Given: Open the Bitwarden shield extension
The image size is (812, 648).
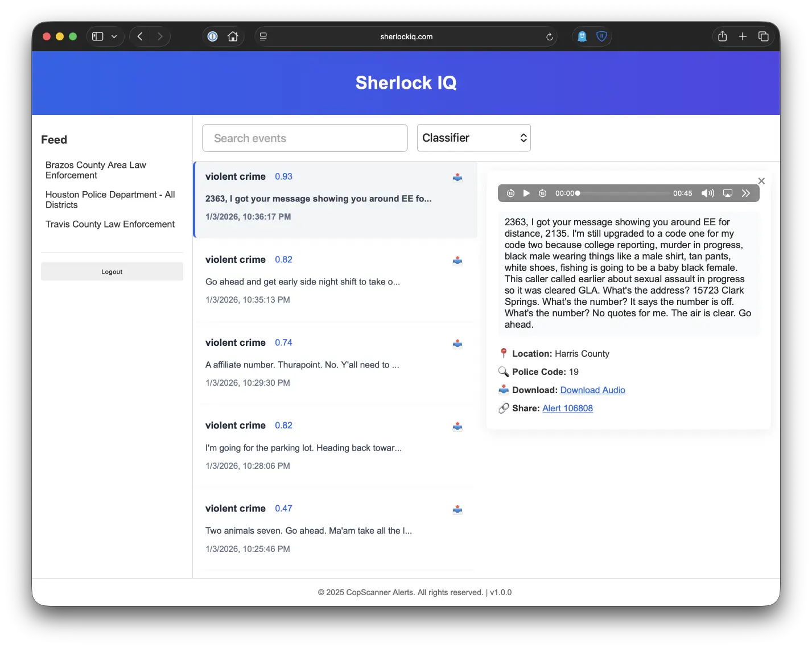Looking at the screenshot, I should click(601, 36).
